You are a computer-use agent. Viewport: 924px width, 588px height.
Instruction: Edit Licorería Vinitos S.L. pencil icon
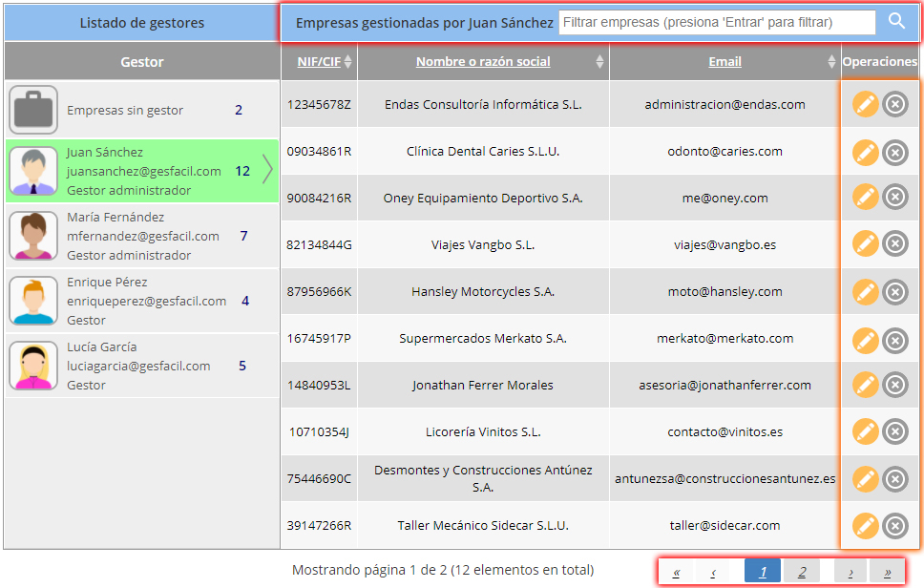[x=865, y=431]
